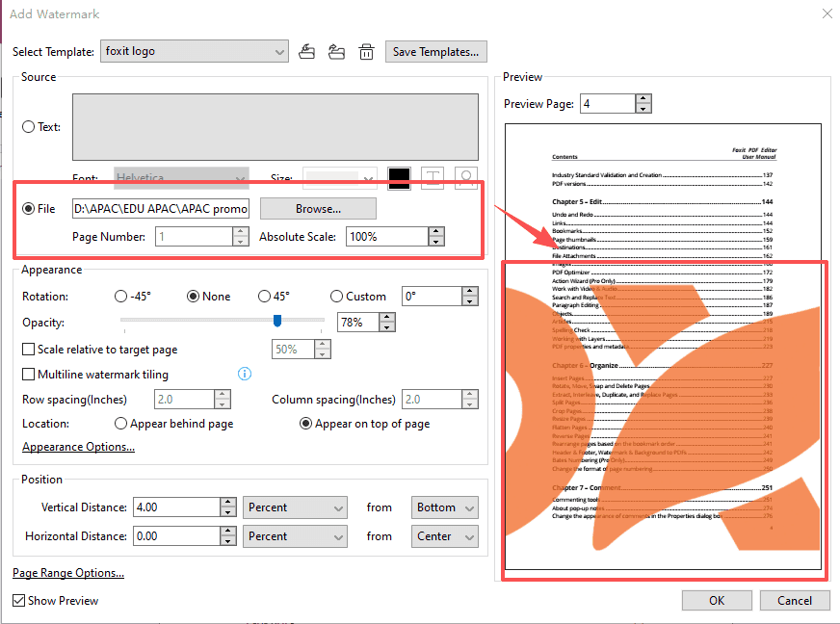This screenshot has height=624, width=840.
Task: Increase custom rotation angle value
Action: coord(470,292)
